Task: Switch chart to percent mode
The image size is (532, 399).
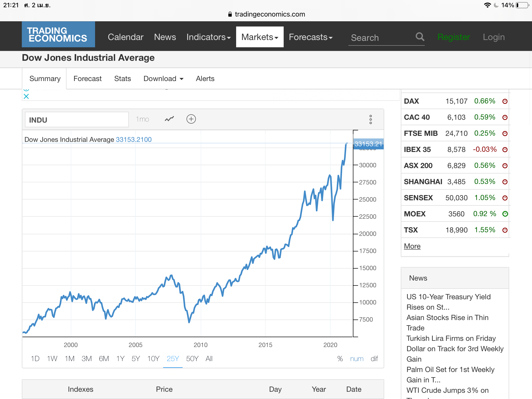Action: [x=340, y=359]
